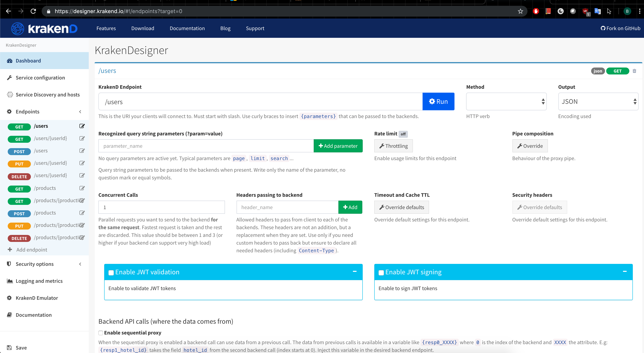Reload the page with the refresh icon
This screenshot has height=353, width=644.
point(33,11)
